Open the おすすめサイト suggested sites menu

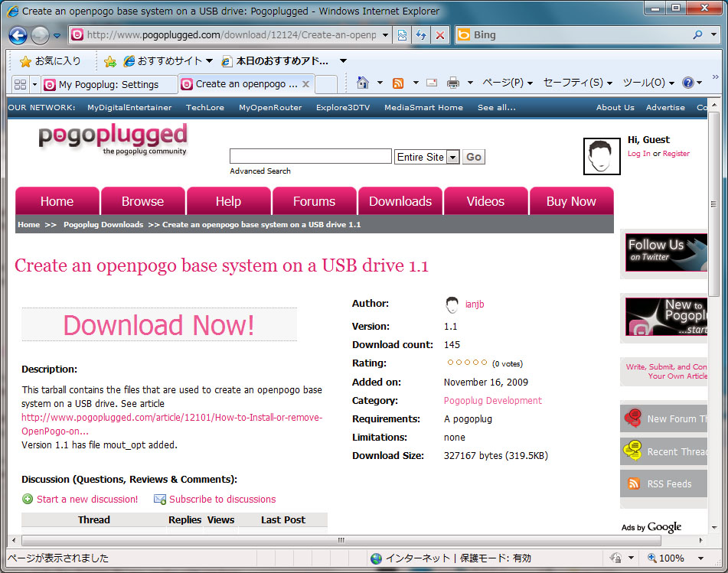click(168, 60)
